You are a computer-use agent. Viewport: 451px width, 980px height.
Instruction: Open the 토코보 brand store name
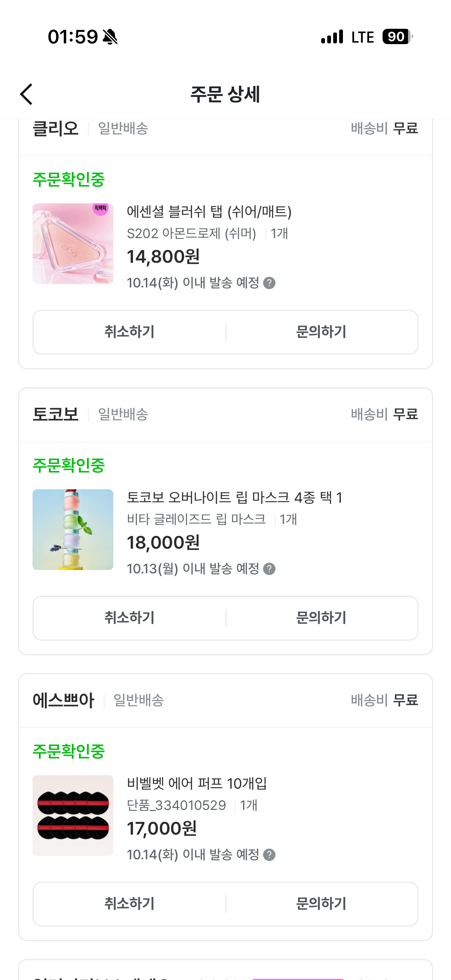click(56, 414)
